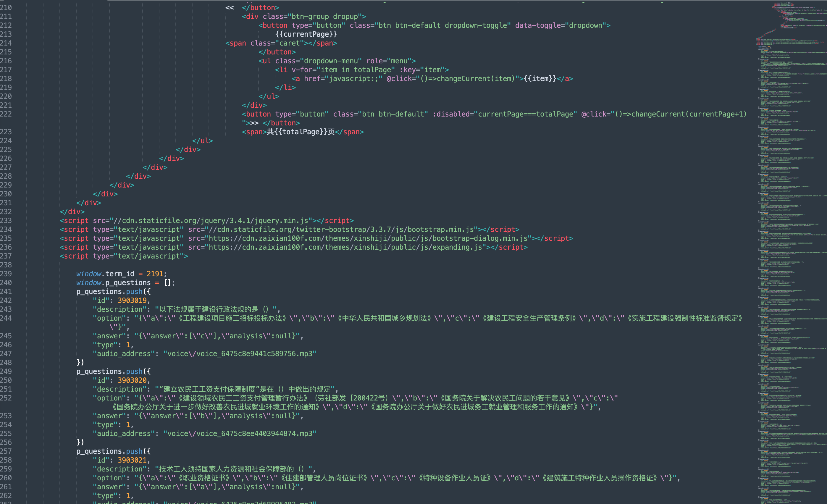This screenshot has height=504, width=827.
Task: Click description 建立农民工工资支付保障制度
Action: click(209, 389)
